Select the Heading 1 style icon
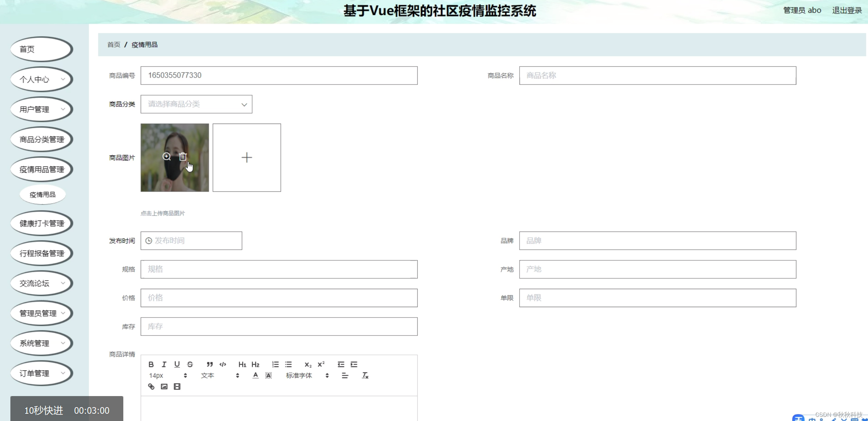 click(x=242, y=364)
